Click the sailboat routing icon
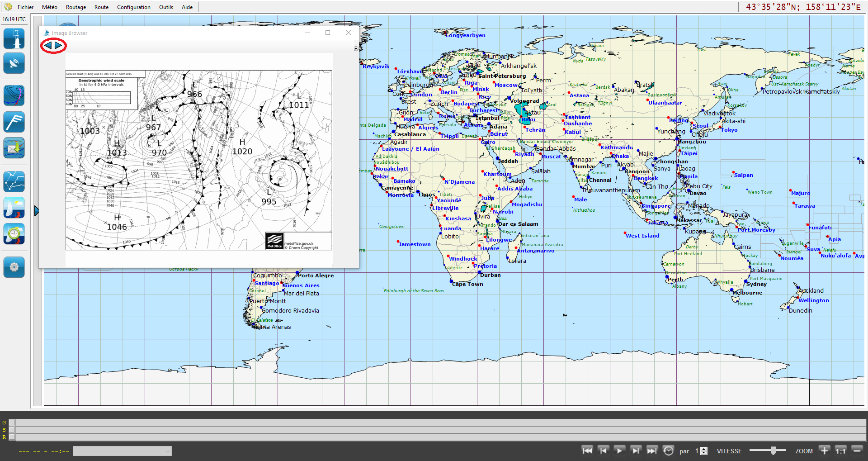868x461 pixels. (x=14, y=208)
